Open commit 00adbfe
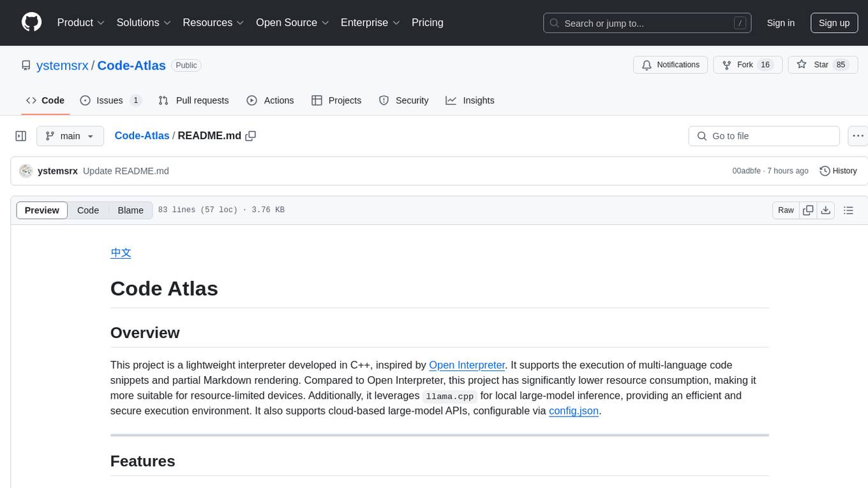 click(x=746, y=171)
